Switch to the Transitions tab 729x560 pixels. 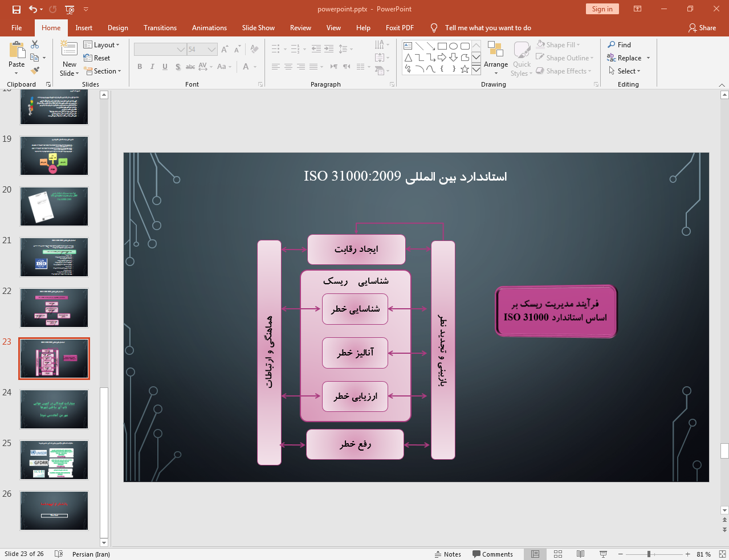160,27
